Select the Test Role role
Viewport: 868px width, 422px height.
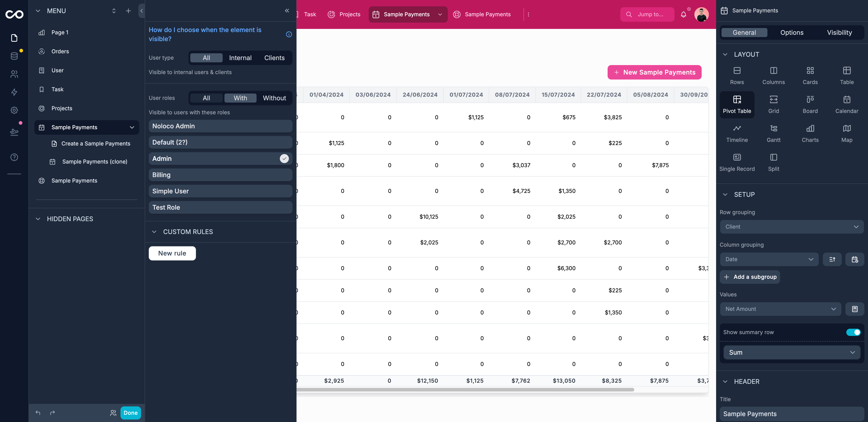(220, 207)
